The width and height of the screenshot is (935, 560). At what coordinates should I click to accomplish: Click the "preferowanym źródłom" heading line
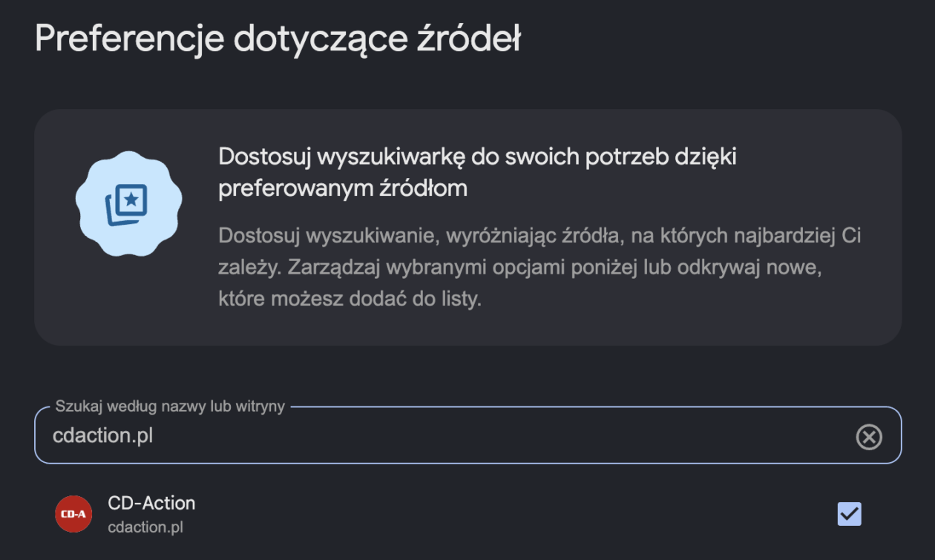343,188
